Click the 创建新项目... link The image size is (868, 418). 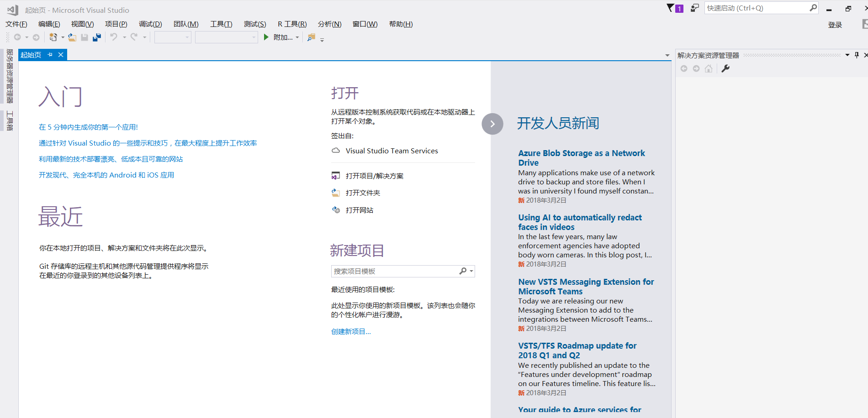[351, 332]
